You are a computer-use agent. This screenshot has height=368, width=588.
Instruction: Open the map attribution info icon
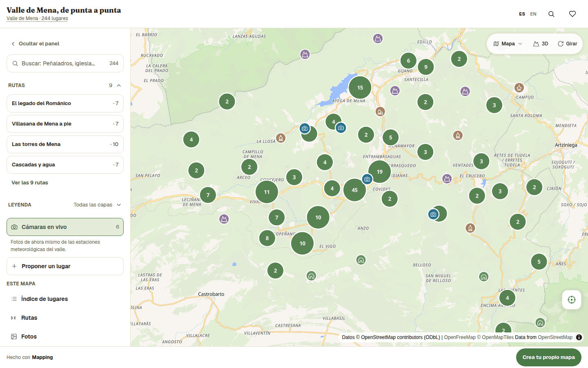(579, 337)
